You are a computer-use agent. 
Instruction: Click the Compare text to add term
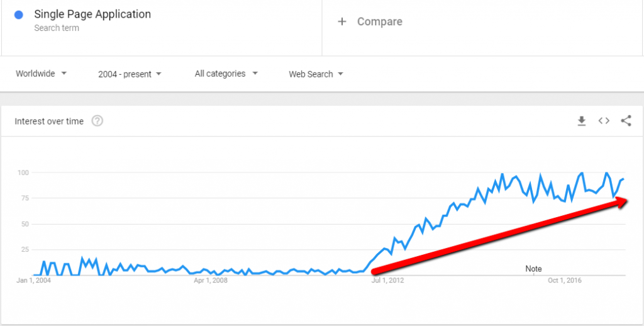[x=379, y=21]
